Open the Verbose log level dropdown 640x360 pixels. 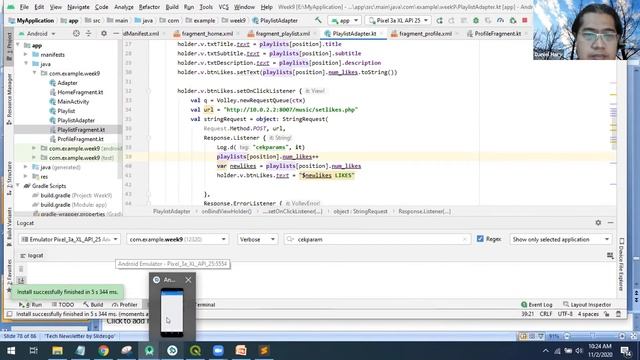[257, 239]
